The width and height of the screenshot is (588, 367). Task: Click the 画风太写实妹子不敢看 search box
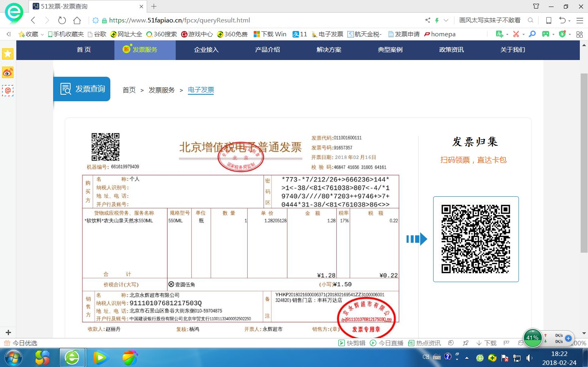[x=490, y=20]
